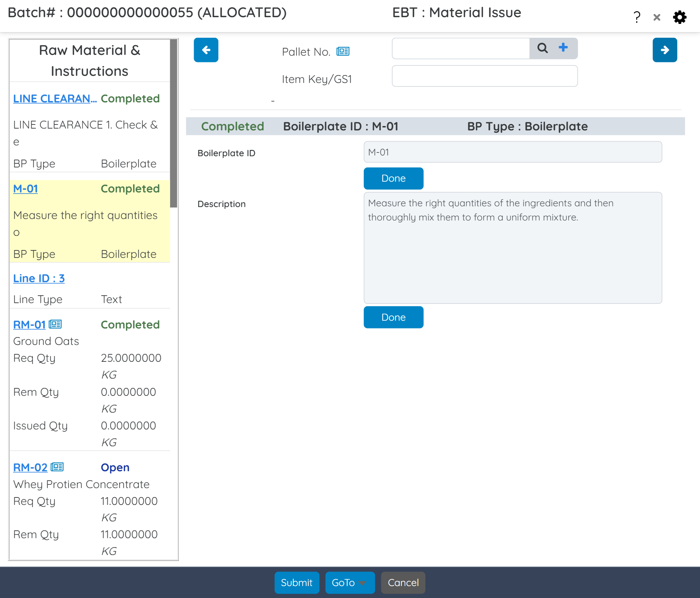Select the RM-02 raw material link
Image resolution: width=700 pixels, height=598 pixels.
[30, 468]
